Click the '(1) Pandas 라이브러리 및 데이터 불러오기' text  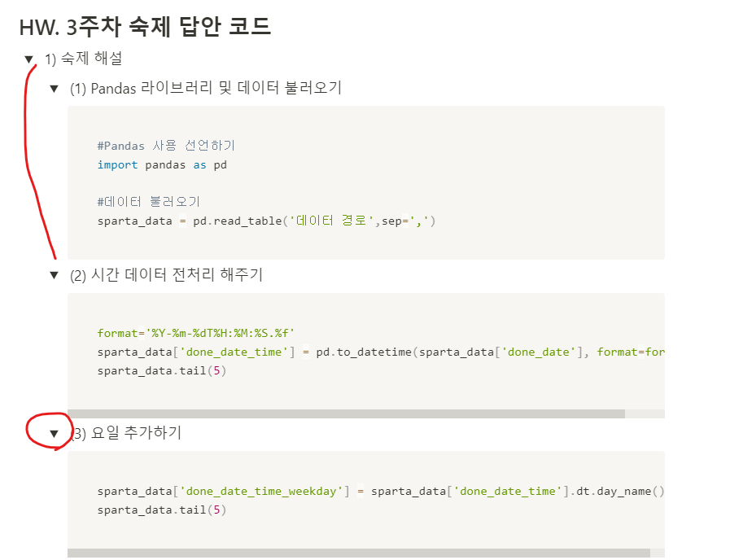206,88
